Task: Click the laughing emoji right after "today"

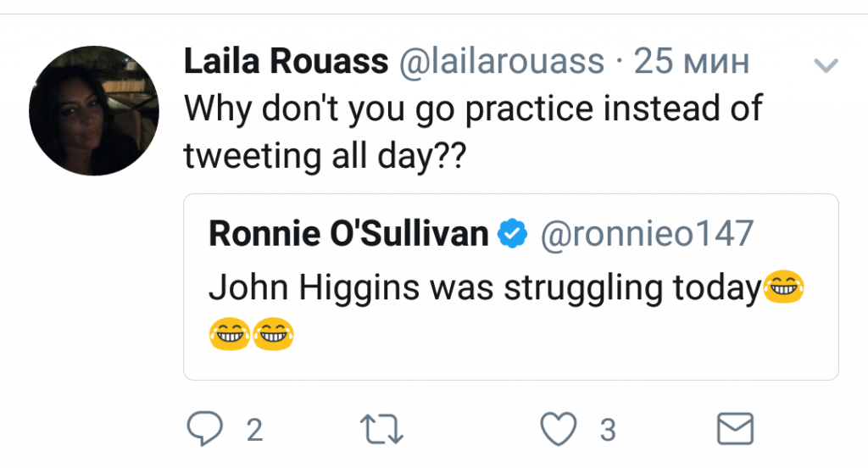Action: pos(782,289)
